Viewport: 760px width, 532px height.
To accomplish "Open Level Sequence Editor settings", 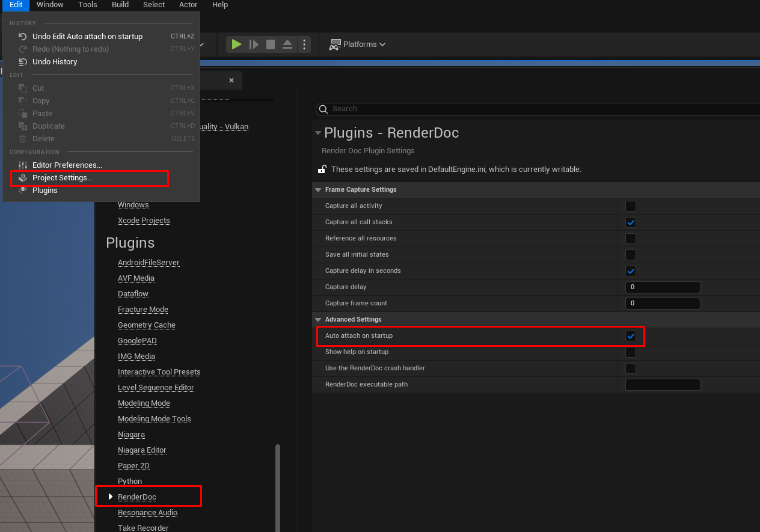I will click(156, 388).
